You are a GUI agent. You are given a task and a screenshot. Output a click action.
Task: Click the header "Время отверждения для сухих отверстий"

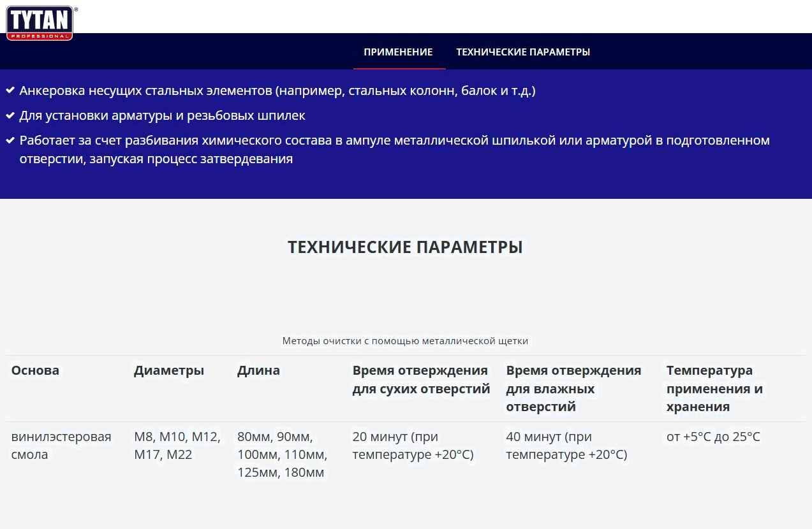point(421,379)
